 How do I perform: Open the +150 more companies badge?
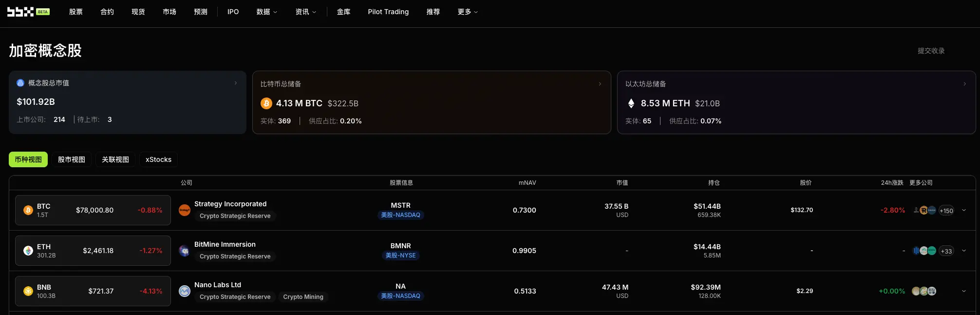(946, 211)
